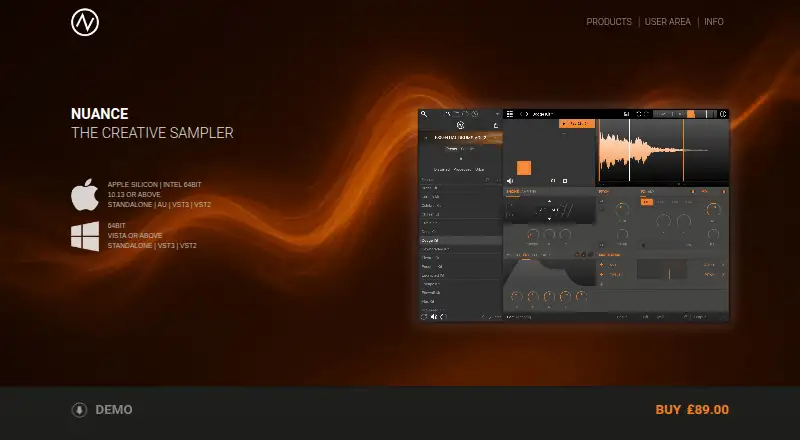800x440 pixels.
Task: Select the STANDALONE | VST3 | VST2 Windows line
Action: click(152, 246)
